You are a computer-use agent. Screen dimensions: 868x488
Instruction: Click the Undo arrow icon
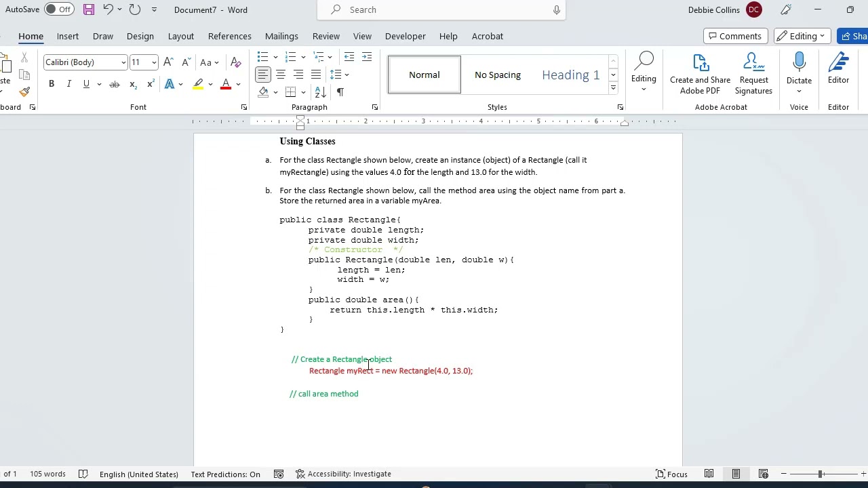pyautogui.click(x=108, y=9)
